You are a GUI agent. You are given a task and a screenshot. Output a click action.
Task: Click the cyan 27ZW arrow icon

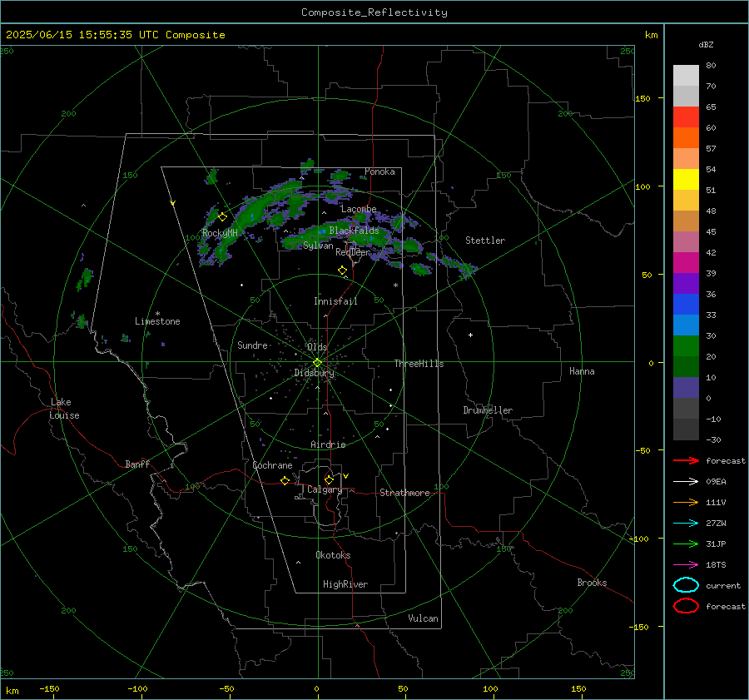686,524
